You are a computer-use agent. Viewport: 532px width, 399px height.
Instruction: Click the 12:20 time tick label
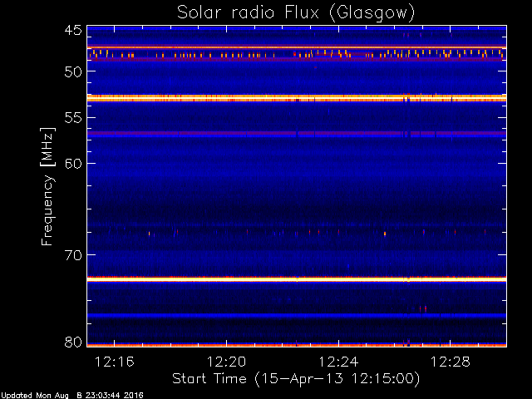tap(226, 362)
